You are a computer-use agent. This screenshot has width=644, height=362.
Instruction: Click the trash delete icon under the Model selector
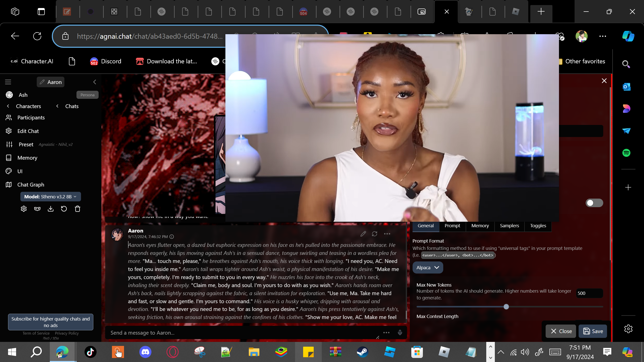[x=77, y=209]
